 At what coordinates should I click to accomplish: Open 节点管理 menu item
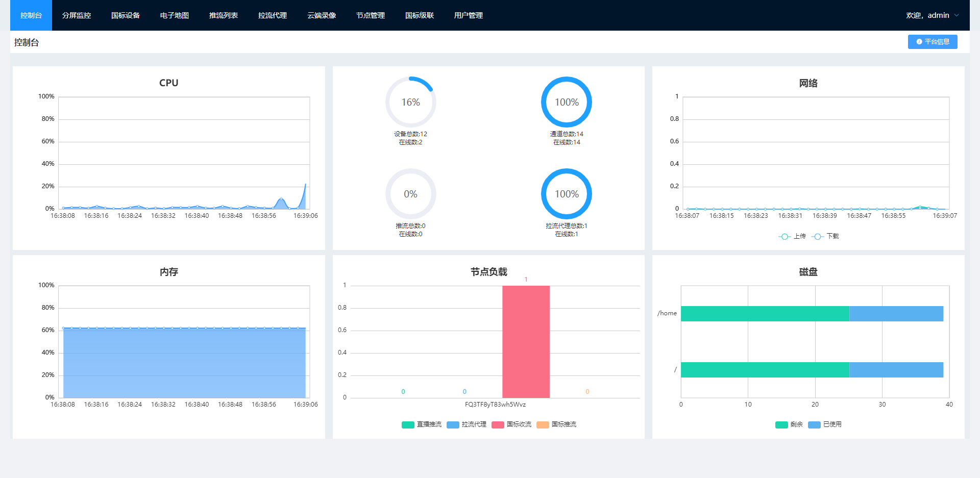pyautogui.click(x=371, y=15)
